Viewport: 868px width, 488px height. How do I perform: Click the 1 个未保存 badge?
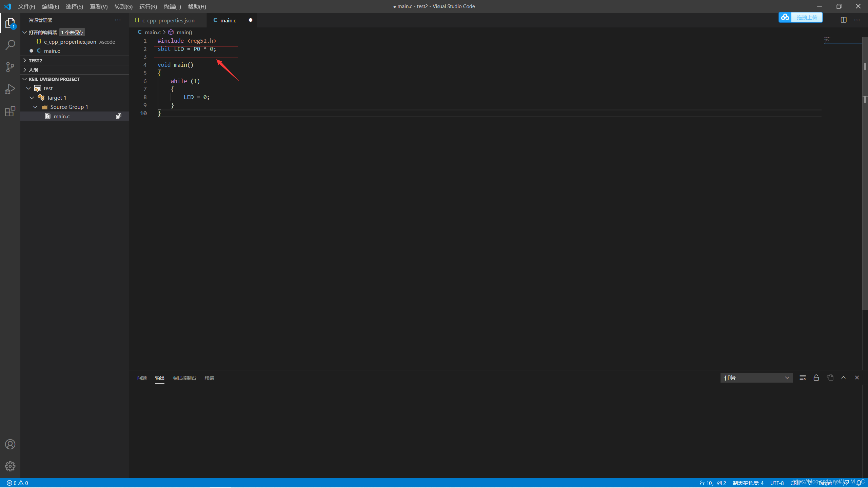tap(72, 32)
